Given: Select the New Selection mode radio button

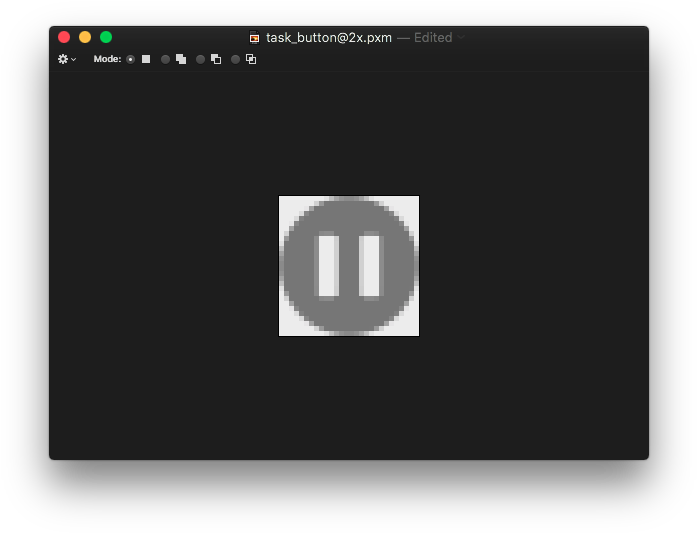Looking at the screenshot, I should pyautogui.click(x=130, y=59).
